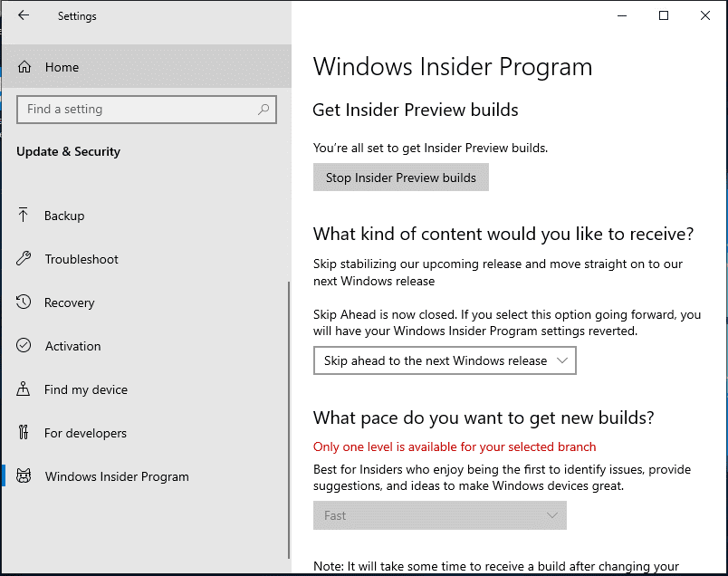
Task: Click the Troubleshoot wrench icon
Action: pos(24,259)
